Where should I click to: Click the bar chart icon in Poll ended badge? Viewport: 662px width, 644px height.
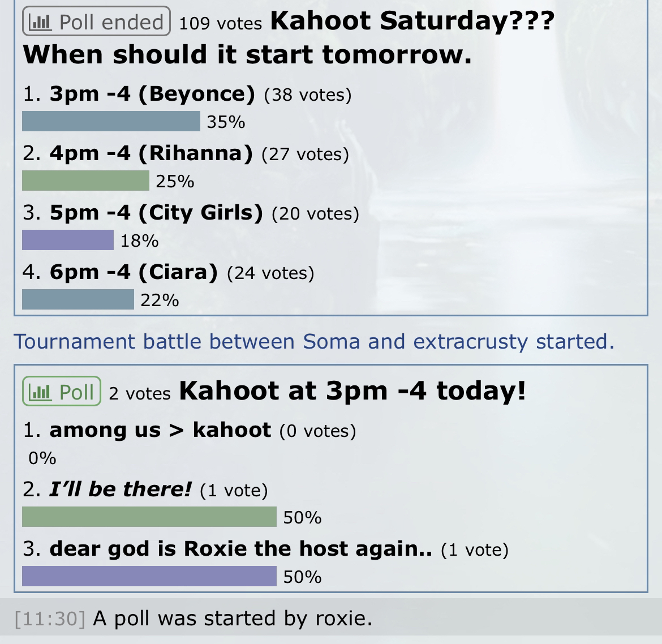pos(41,22)
